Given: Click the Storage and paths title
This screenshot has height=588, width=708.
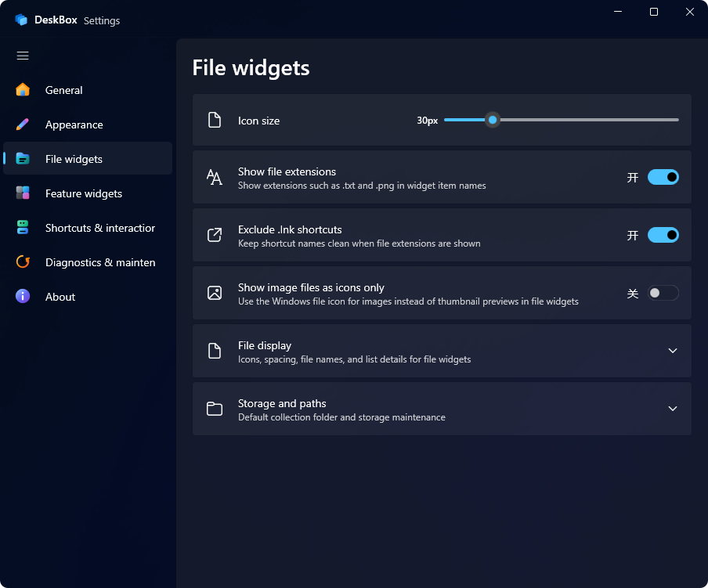Looking at the screenshot, I should [282, 403].
